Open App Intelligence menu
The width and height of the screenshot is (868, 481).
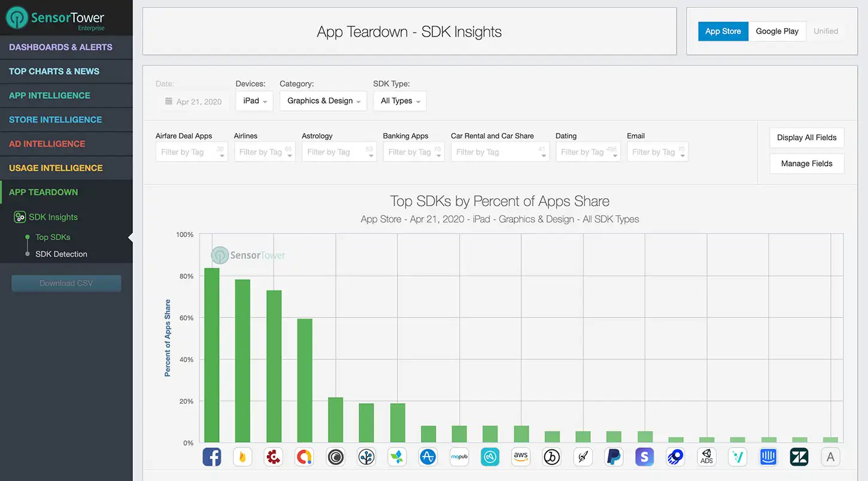[66, 96]
